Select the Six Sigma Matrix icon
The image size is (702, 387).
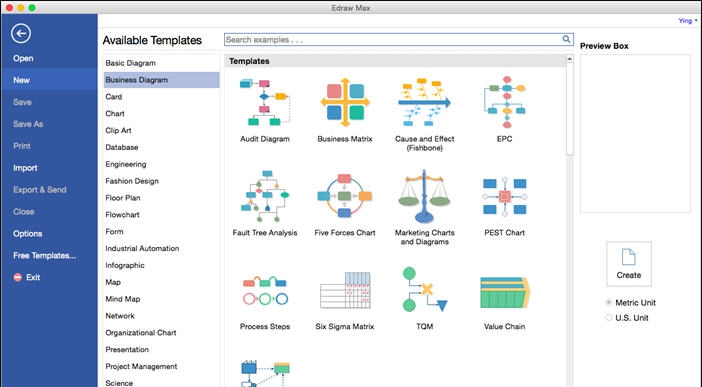pos(345,290)
